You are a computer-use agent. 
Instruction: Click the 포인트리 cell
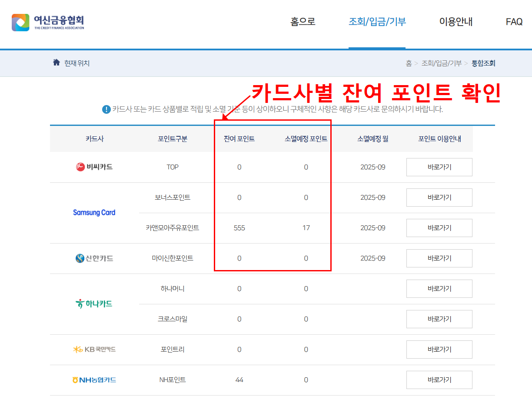(173, 350)
